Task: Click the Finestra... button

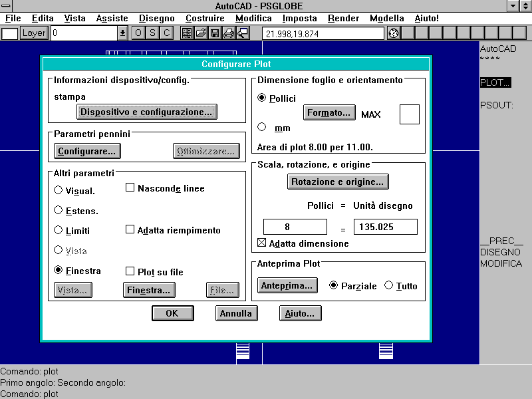Action: [149, 291]
